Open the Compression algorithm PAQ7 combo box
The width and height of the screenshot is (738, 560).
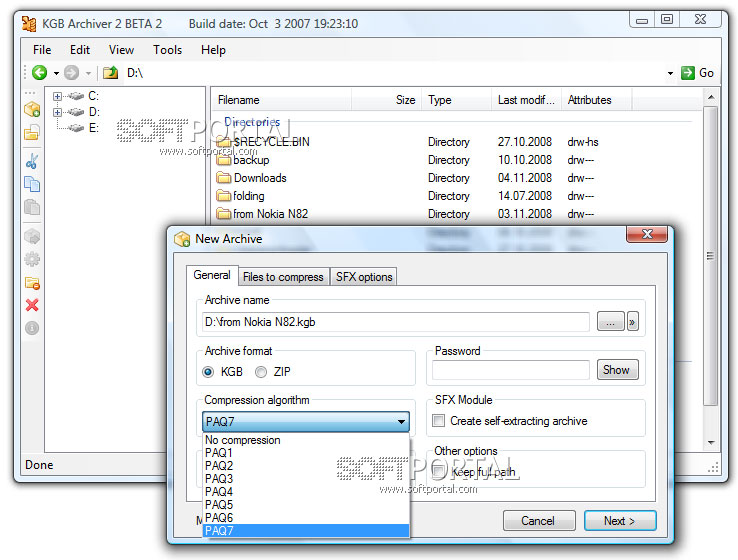(x=306, y=421)
